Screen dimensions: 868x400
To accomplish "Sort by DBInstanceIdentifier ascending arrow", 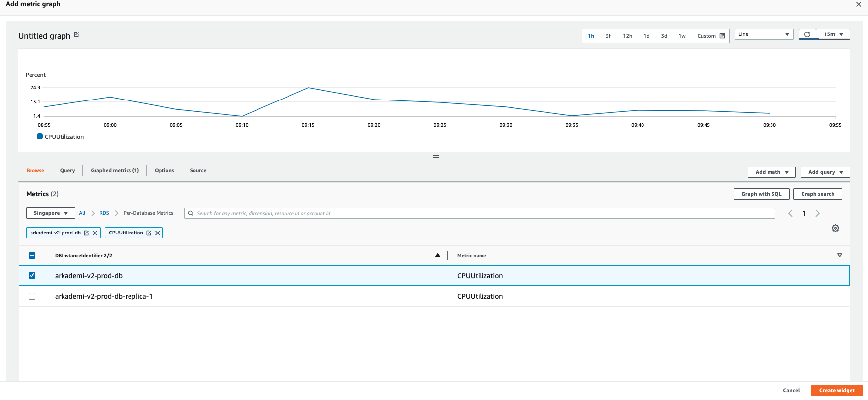I will point(437,255).
